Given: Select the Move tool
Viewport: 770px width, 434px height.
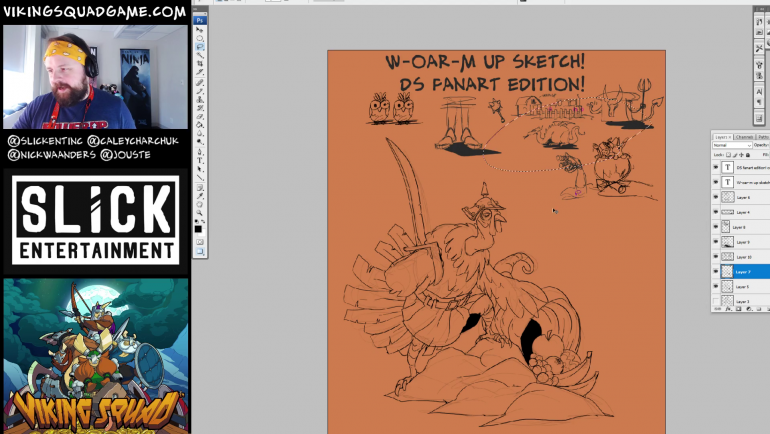Looking at the screenshot, I should tap(200, 30).
